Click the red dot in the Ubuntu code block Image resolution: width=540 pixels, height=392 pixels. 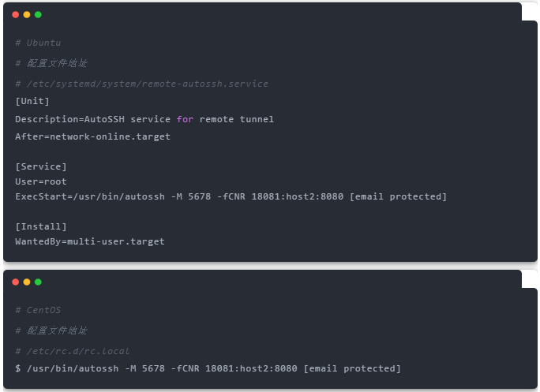[16, 14]
